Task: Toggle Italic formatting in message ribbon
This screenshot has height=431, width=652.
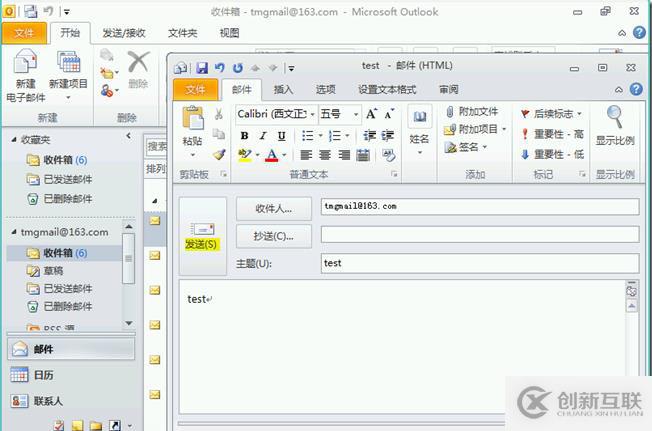Action: (263, 135)
